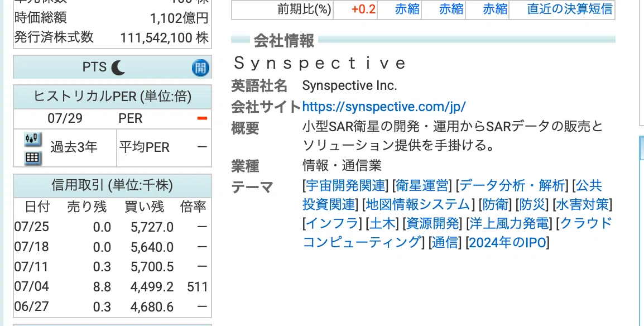The height and width of the screenshot is (326, 644).
Task: Open the 直近の決算短信 link
Action: coord(570,9)
